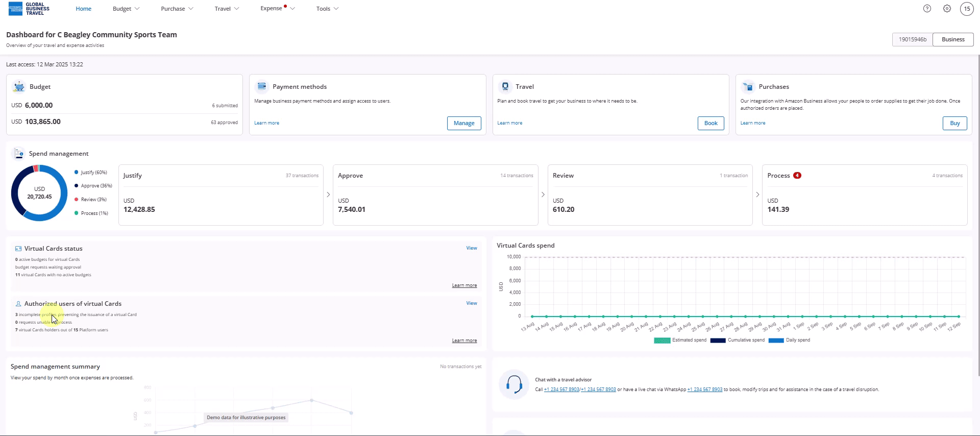980x436 pixels.
Task: Click the Justify (60%) legend swatch
Action: 77,172
